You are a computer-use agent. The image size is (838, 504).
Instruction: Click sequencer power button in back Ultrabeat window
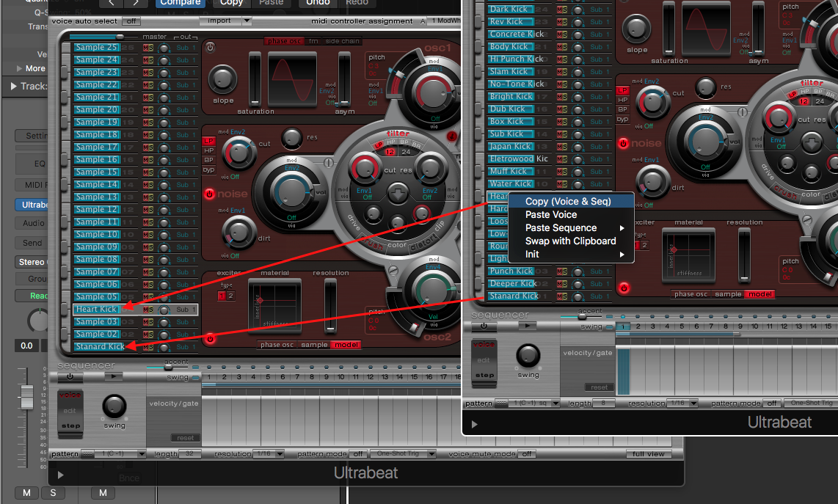click(x=70, y=376)
